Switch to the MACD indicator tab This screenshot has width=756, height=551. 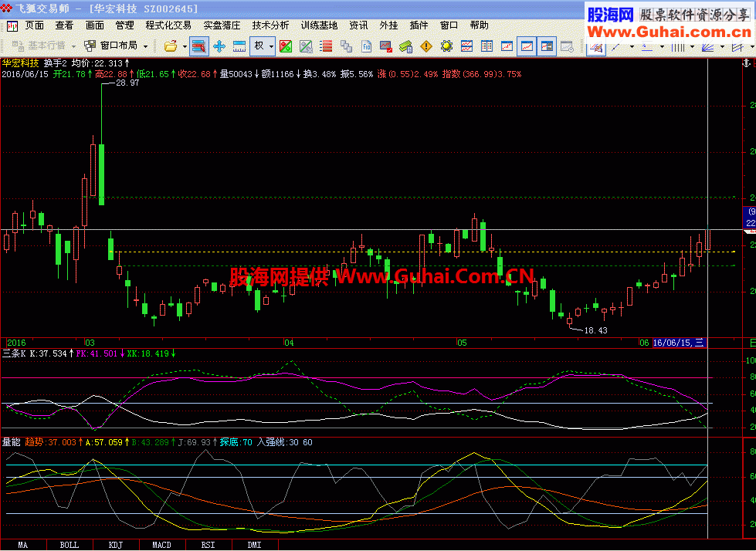(x=161, y=545)
